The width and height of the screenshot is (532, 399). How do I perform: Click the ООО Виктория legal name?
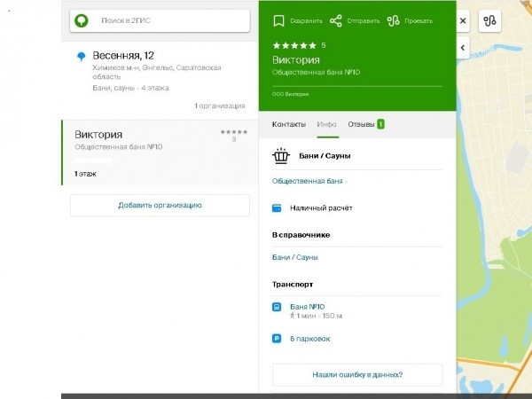click(x=290, y=94)
